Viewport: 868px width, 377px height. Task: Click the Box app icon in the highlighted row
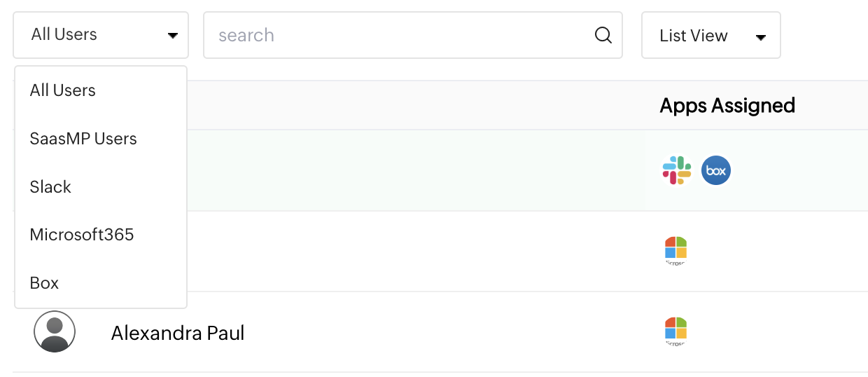[x=715, y=170]
